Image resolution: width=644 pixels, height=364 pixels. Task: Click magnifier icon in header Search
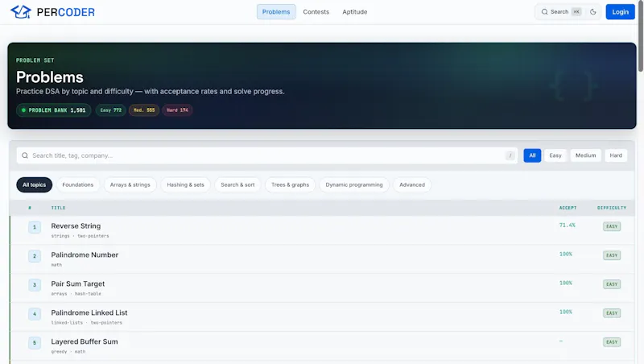545,12
